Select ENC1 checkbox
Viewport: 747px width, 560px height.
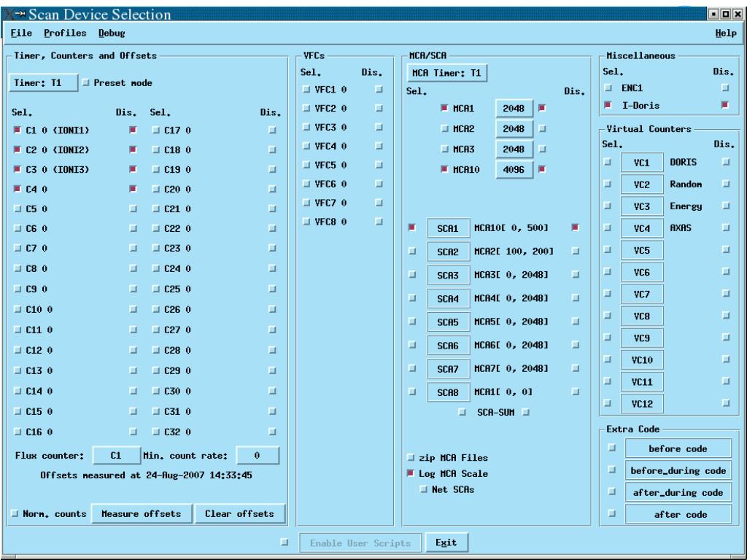(x=608, y=87)
